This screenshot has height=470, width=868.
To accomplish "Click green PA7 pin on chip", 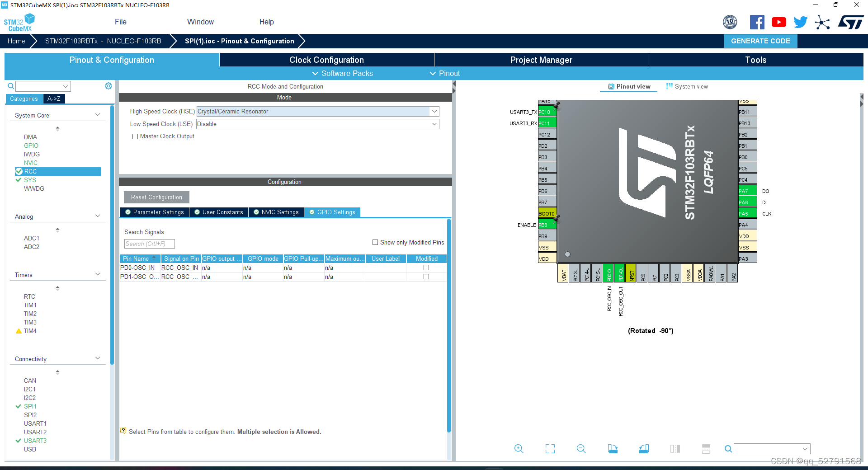I will click(747, 191).
